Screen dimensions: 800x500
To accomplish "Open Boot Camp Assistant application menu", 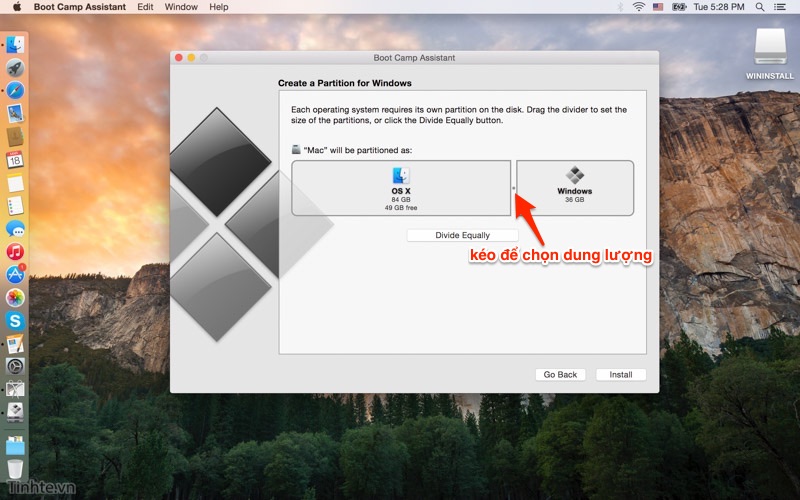I will tap(80, 7).
